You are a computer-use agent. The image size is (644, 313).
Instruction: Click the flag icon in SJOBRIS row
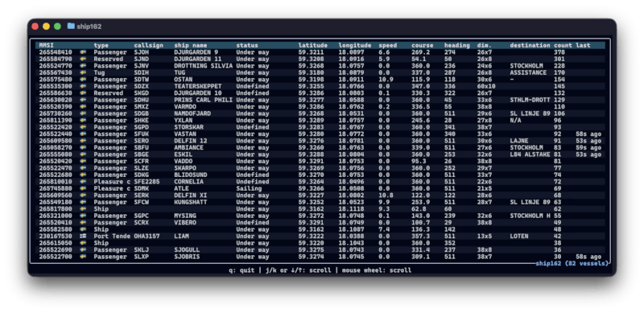83,257
